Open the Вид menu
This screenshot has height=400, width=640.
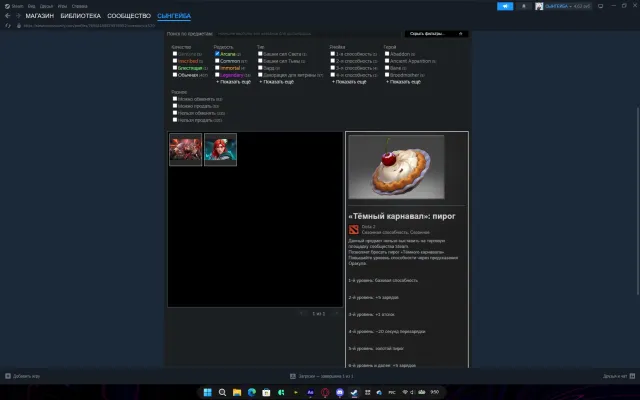tap(31, 6)
